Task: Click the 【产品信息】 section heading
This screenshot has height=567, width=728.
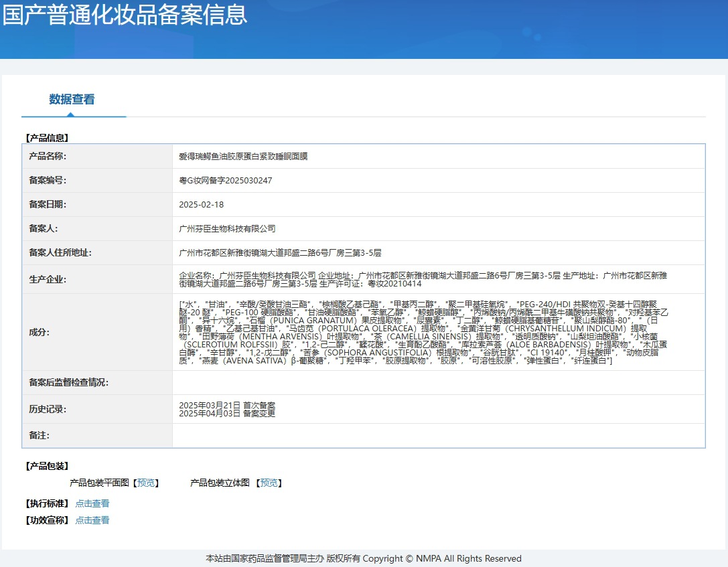Action: [x=47, y=138]
